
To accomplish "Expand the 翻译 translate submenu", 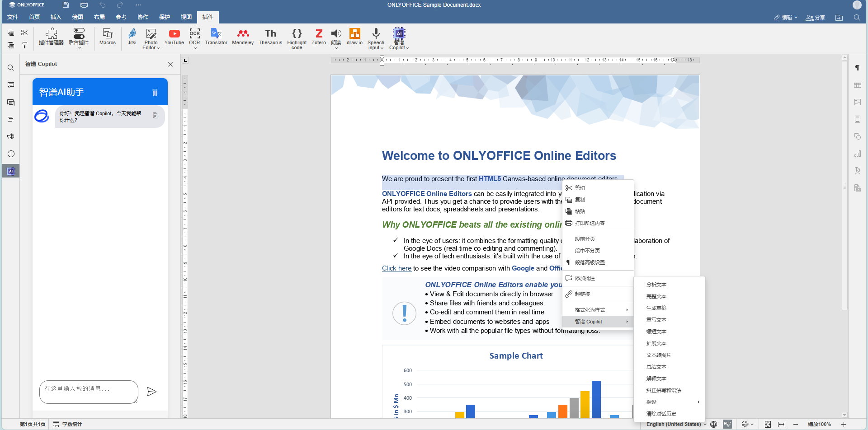I will [670, 402].
